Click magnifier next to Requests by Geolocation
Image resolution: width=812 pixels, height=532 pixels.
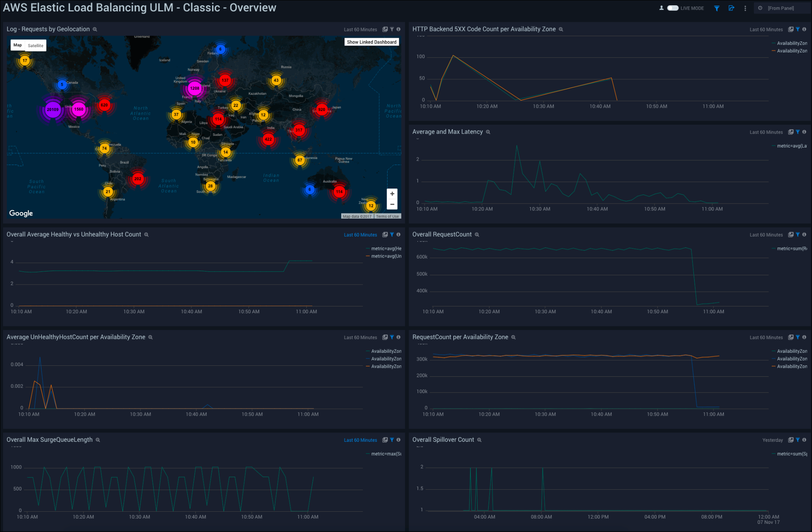point(95,30)
